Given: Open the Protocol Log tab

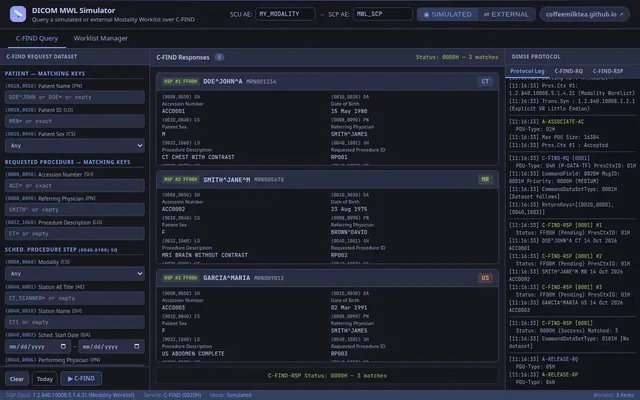Looking at the screenshot, I should coord(527,71).
